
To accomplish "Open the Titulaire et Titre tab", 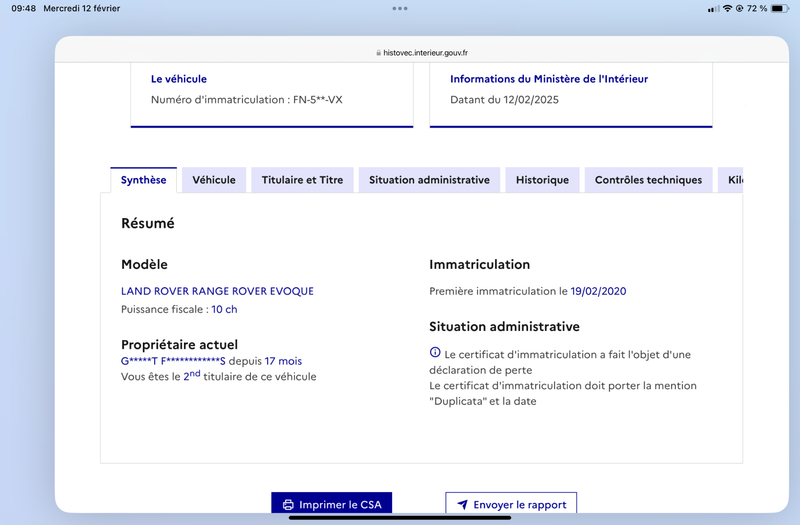I will click(x=302, y=180).
